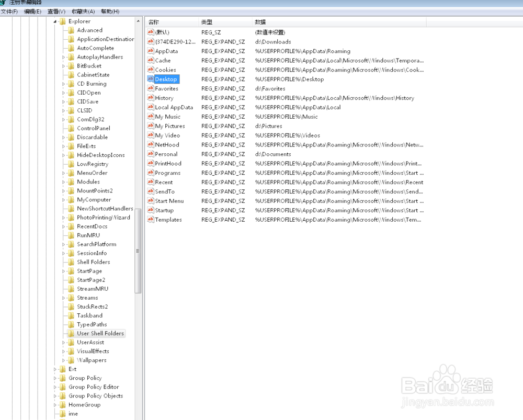Viewport: 523px width, 420px height.
Task: Click the icon next to Cookies value
Action: [x=150, y=70]
